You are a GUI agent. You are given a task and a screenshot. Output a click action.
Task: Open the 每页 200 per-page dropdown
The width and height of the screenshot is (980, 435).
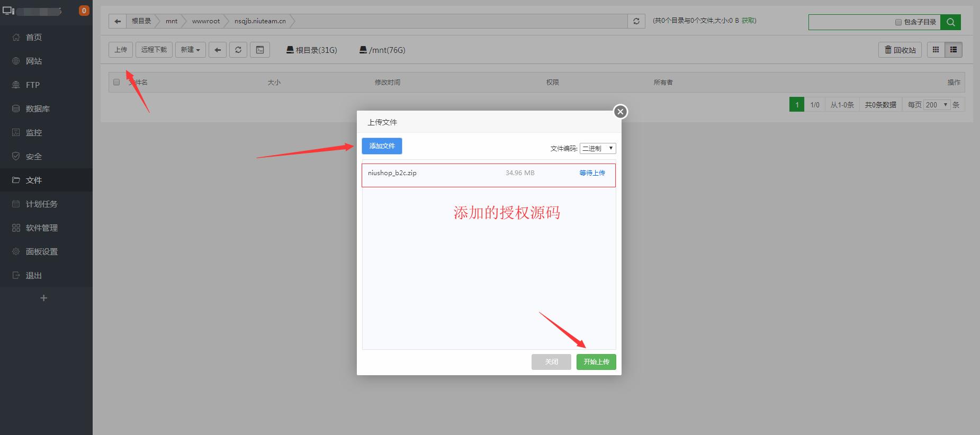point(937,105)
